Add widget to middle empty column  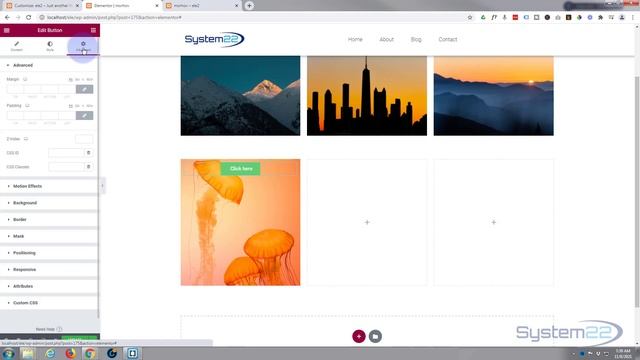(367, 222)
